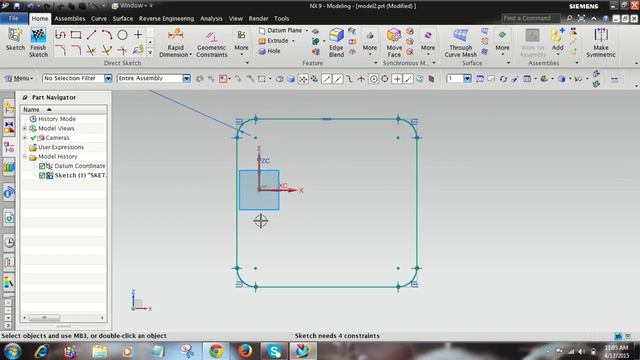This screenshot has height=360, width=640.
Task: Click Part Navigator horizontal scrollbar thumb
Action: click(x=44, y=318)
